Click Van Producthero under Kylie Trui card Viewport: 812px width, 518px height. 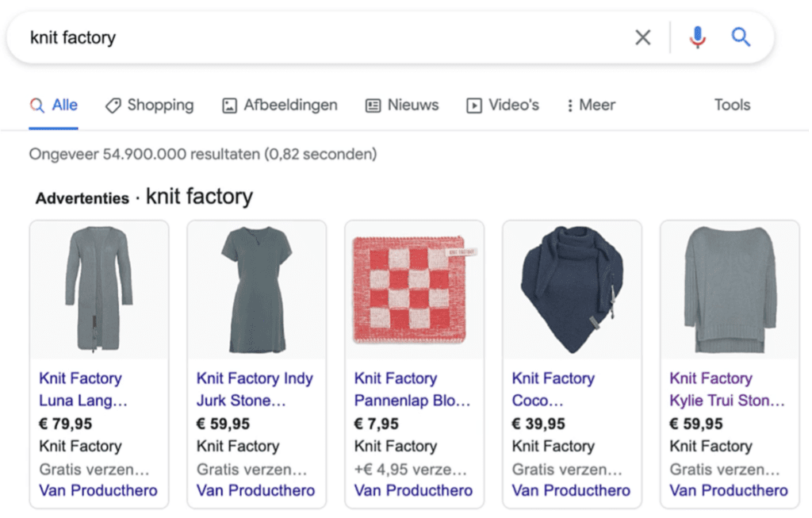tap(729, 490)
